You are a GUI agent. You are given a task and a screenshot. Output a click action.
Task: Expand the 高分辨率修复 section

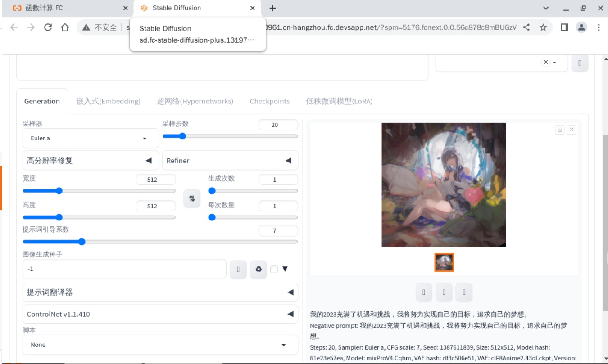[x=91, y=161]
